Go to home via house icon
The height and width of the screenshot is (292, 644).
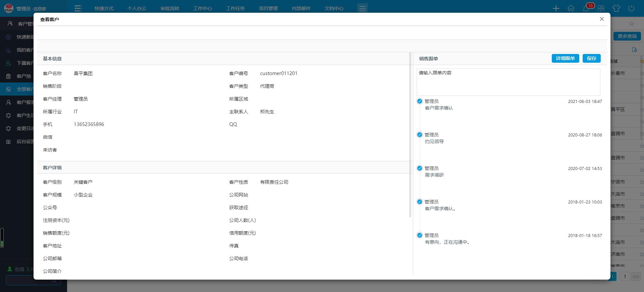[x=571, y=8]
